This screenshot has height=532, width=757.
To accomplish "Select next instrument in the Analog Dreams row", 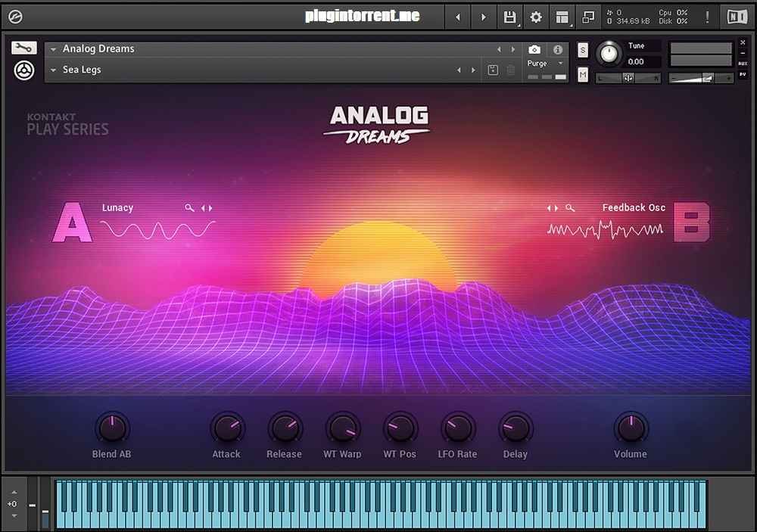I will (x=512, y=49).
